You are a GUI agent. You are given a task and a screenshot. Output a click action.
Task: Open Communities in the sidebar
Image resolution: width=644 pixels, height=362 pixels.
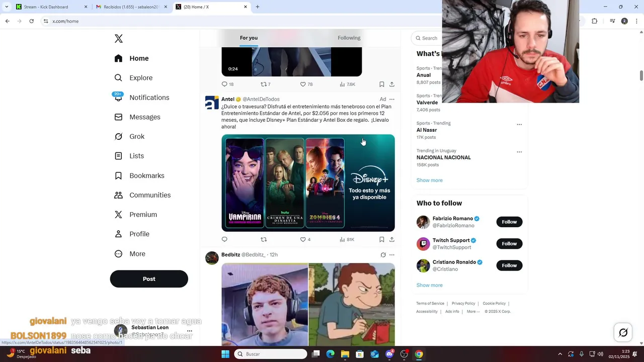(x=142, y=195)
